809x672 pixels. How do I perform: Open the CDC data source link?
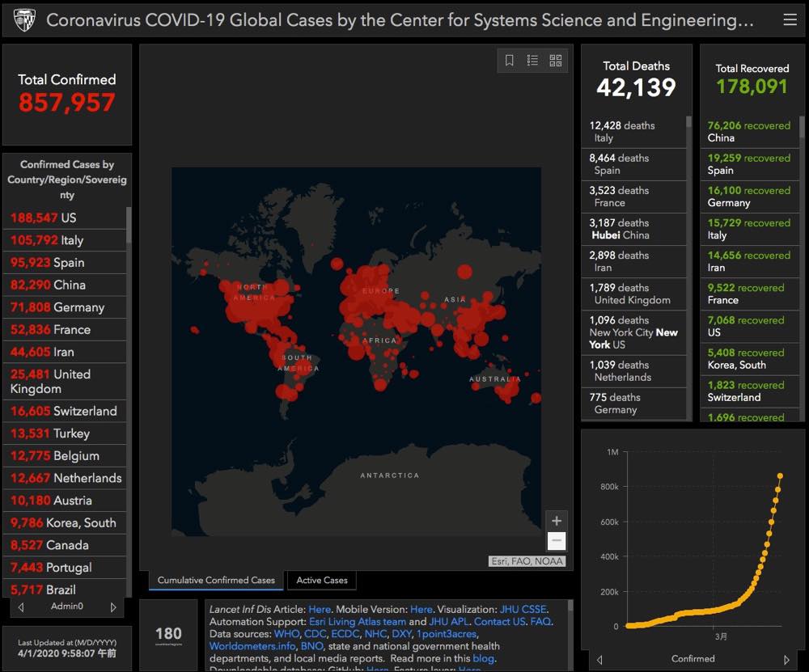314,634
